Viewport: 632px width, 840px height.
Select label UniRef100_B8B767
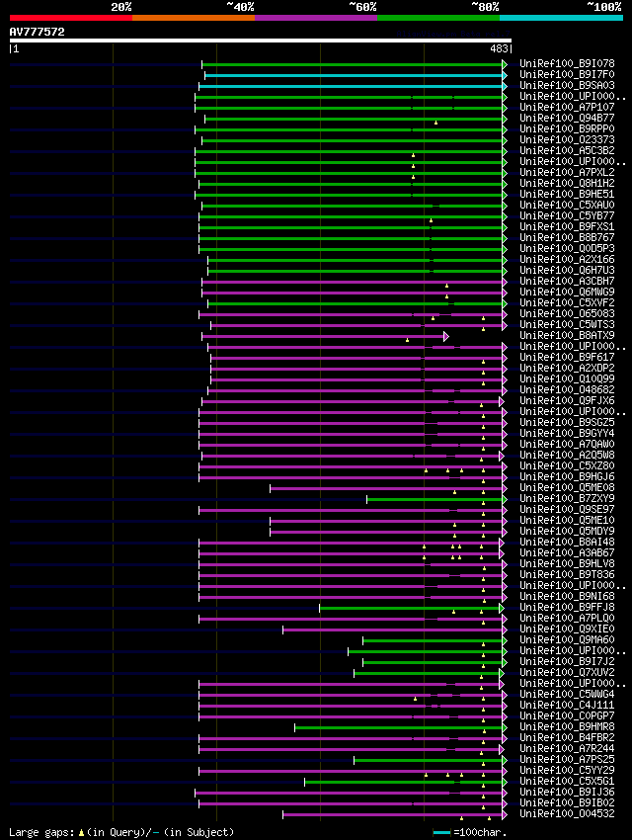pyautogui.click(x=567, y=237)
